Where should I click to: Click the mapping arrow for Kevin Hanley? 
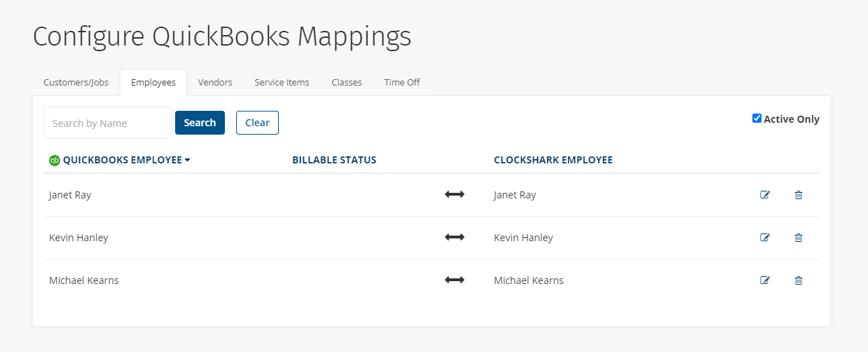[455, 238]
